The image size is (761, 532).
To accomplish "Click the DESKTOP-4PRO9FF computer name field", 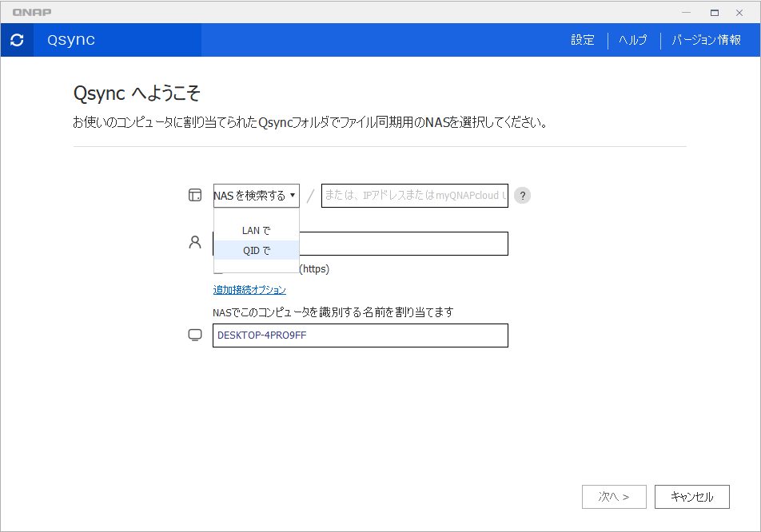I will (x=360, y=335).
